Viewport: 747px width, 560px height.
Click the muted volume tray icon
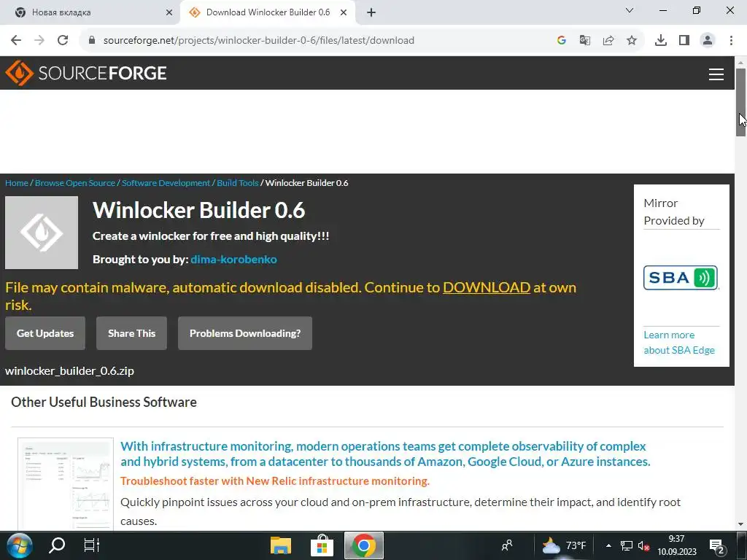(x=643, y=545)
